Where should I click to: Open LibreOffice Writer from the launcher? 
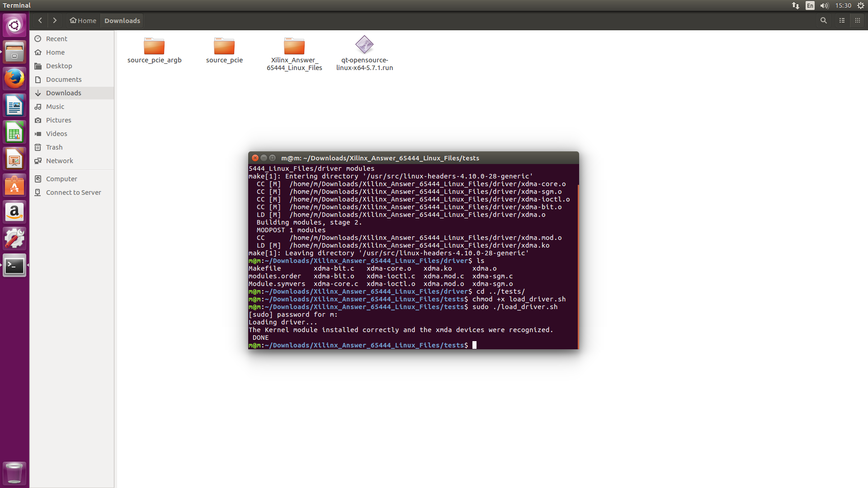(14, 106)
